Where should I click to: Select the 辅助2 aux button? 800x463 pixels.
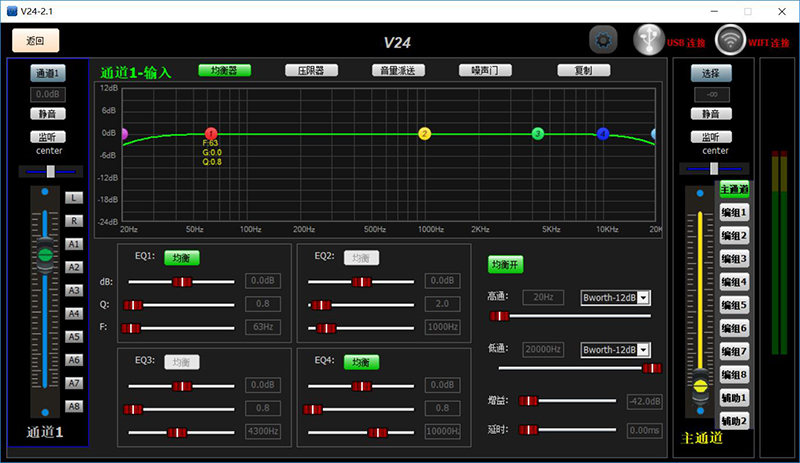(734, 421)
